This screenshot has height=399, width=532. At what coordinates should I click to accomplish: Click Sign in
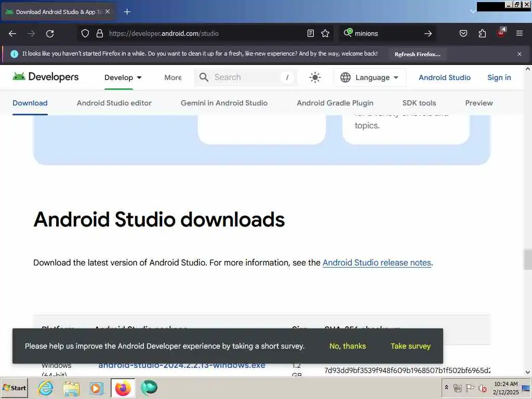(499, 77)
